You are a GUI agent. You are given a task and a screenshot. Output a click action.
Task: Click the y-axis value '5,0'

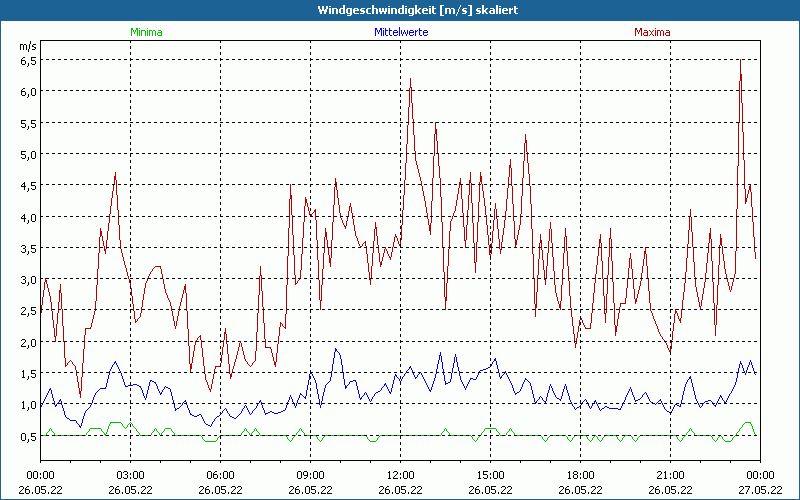[29, 154]
